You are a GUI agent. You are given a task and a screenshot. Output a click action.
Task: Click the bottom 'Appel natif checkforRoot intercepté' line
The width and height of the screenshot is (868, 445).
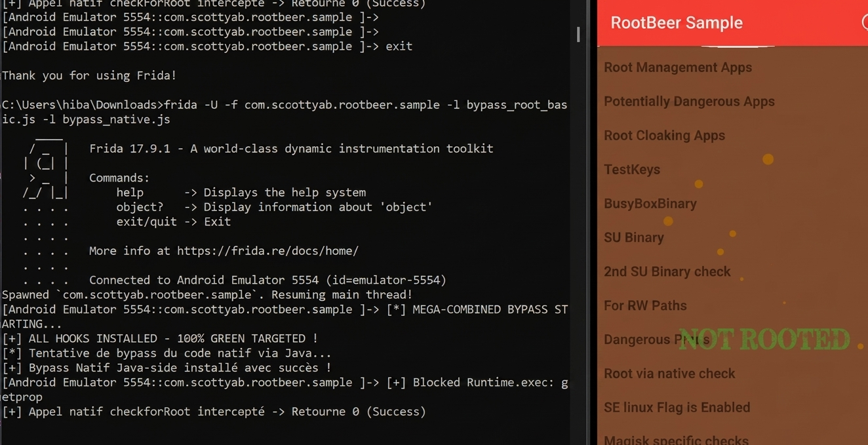coord(214,412)
